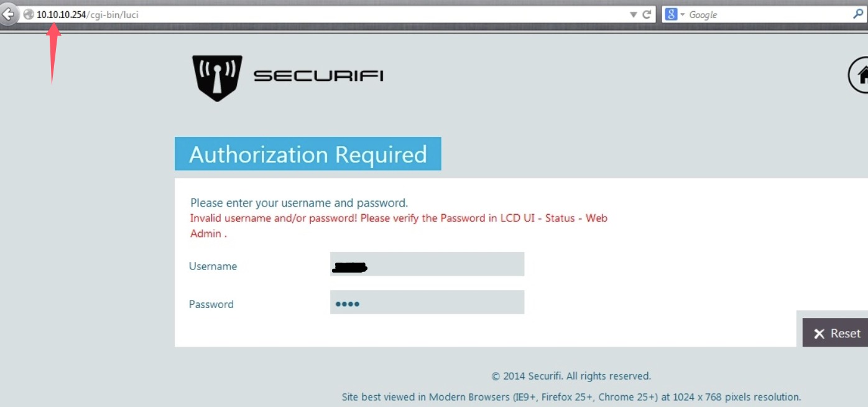Focus the Password input field
Image resolution: width=868 pixels, height=407 pixels.
click(x=427, y=302)
